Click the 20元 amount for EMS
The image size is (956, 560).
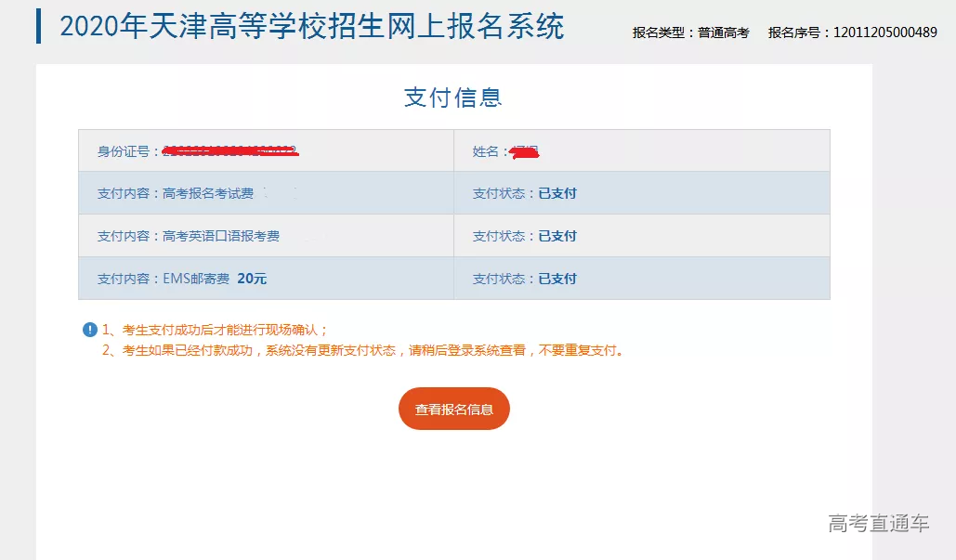tap(252, 279)
